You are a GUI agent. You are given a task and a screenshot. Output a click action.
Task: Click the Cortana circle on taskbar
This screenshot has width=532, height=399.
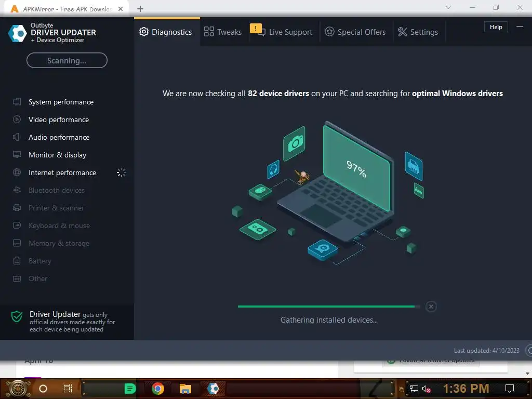[43, 389]
